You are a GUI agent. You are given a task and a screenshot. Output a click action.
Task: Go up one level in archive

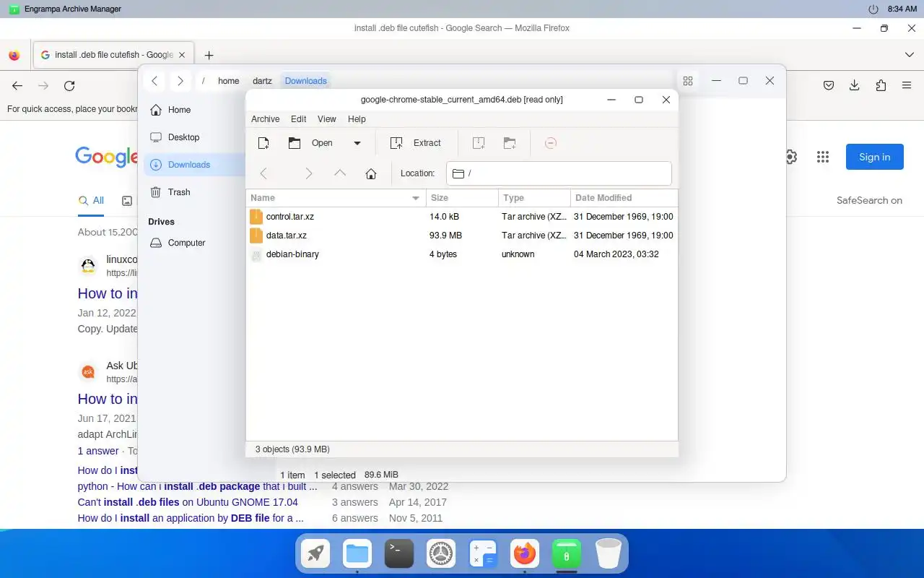coord(340,173)
